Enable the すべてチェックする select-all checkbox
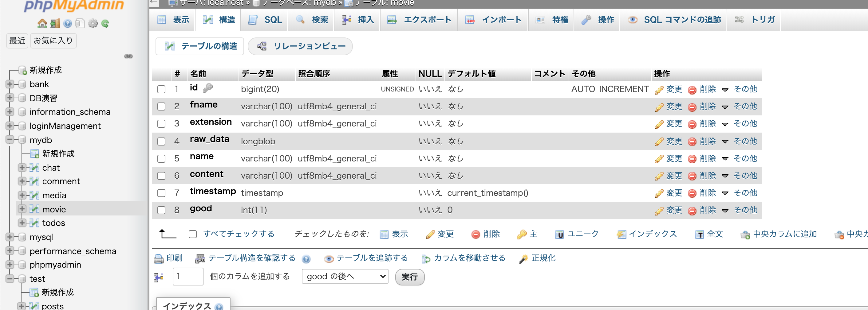This screenshot has width=868, height=310. [192, 234]
